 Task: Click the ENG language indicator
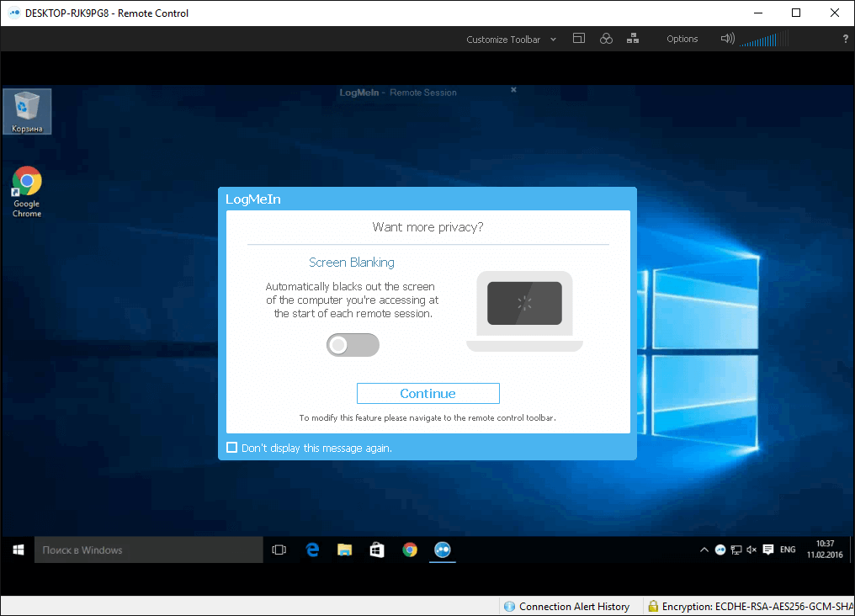(788, 550)
